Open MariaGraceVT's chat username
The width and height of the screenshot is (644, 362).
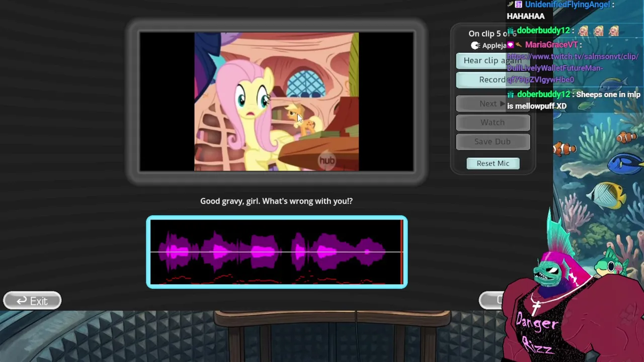tap(551, 45)
